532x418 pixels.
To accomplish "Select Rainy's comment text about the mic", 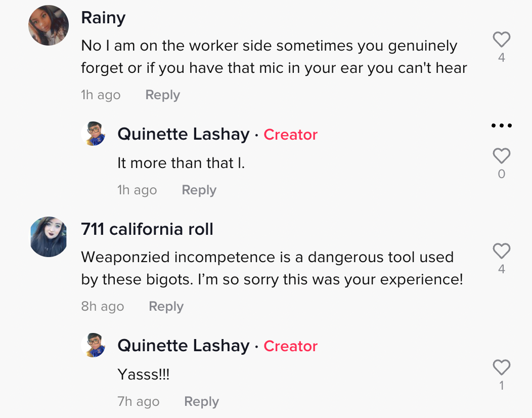I will click(x=274, y=57).
